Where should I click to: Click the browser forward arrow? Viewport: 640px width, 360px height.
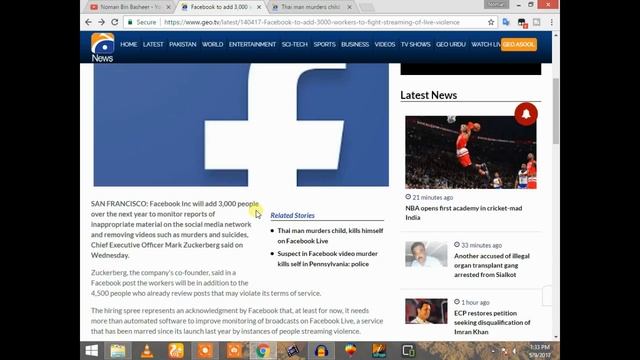(x=102, y=22)
